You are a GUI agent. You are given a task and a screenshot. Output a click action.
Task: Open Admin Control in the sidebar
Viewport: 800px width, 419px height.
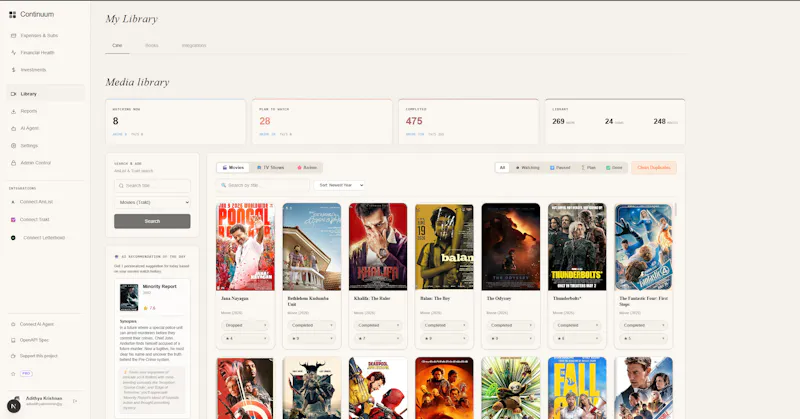36,163
